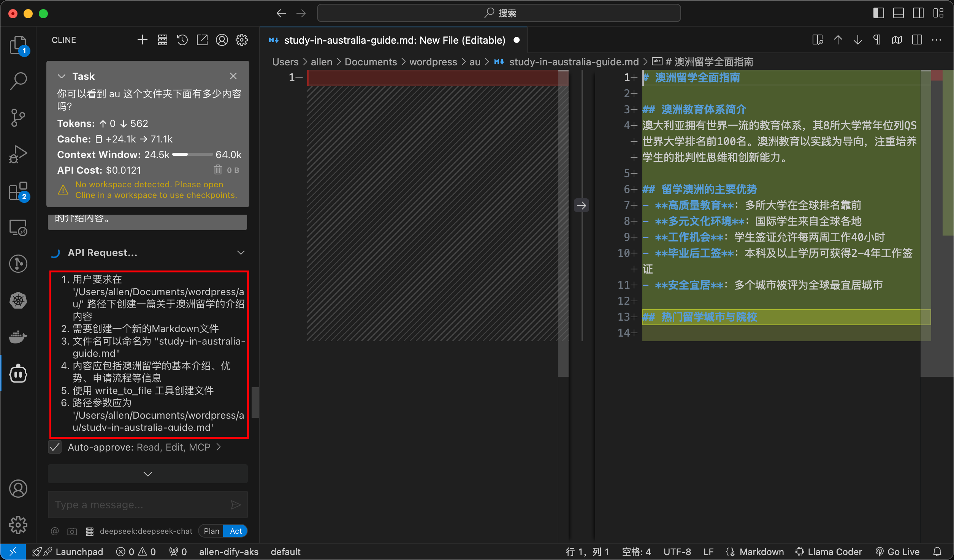Click the downward chevron bar above message box

click(x=148, y=474)
